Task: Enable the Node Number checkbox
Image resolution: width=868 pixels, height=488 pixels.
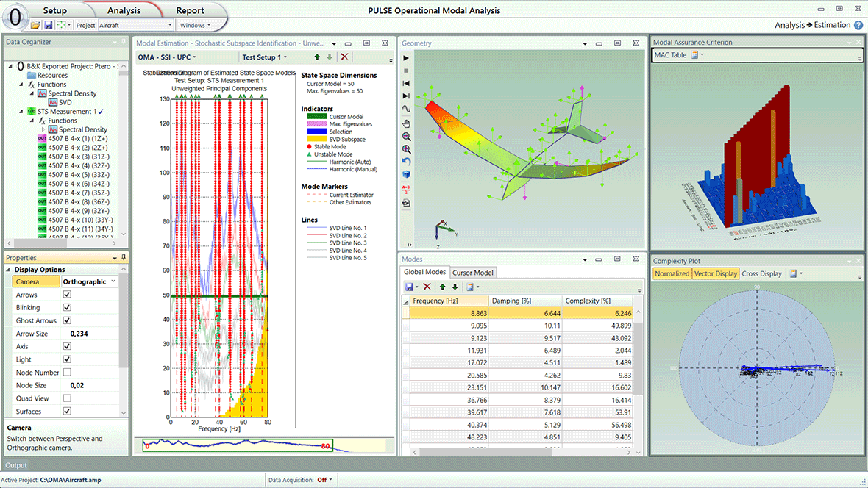Action: click(x=68, y=373)
